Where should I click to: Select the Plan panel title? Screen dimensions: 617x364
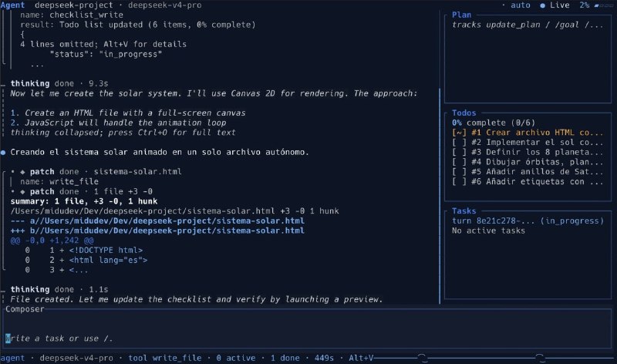[x=461, y=15]
